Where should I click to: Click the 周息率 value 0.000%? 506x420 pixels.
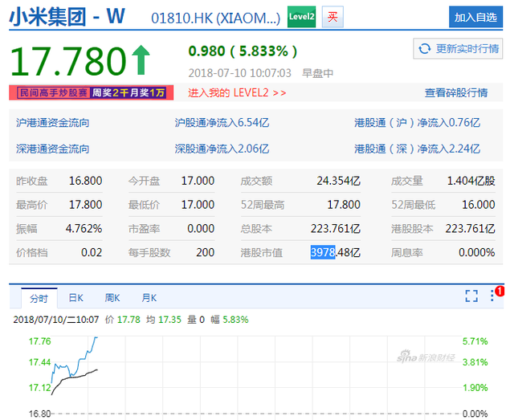coord(476,252)
